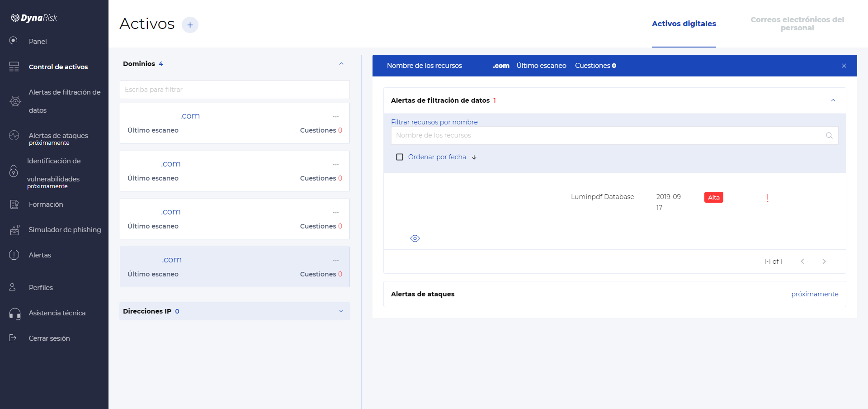
Task: Click the Alertas exclamation circle icon
Action: (x=14, y=255)
